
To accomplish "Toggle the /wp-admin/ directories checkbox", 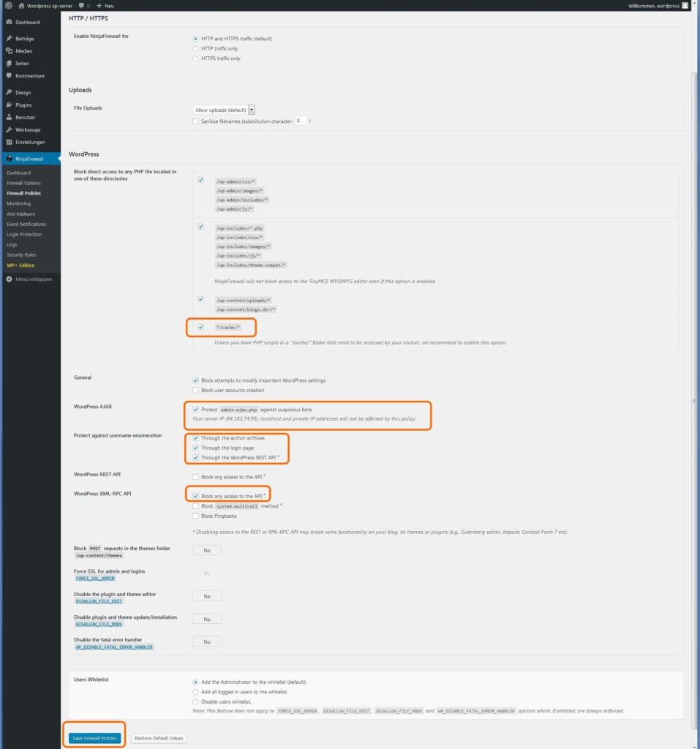I will coord(200,180).
